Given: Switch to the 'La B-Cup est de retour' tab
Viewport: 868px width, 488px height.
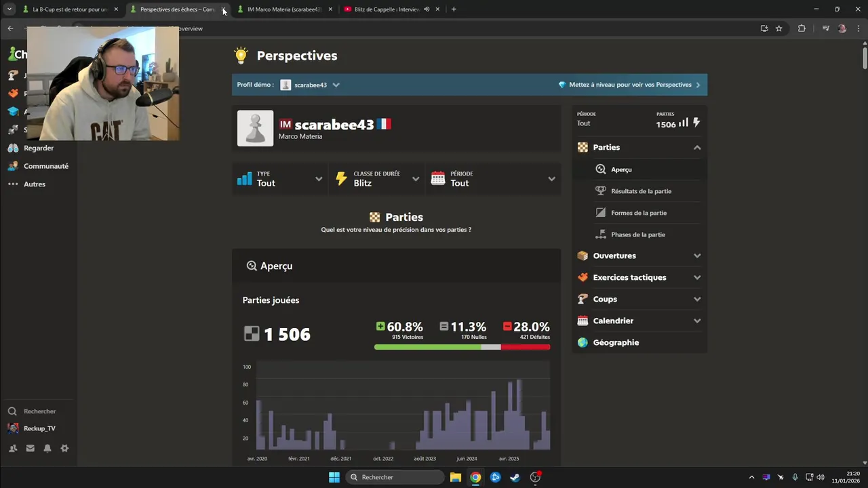Looking at the screenshot, I should [x=70, y=9].
